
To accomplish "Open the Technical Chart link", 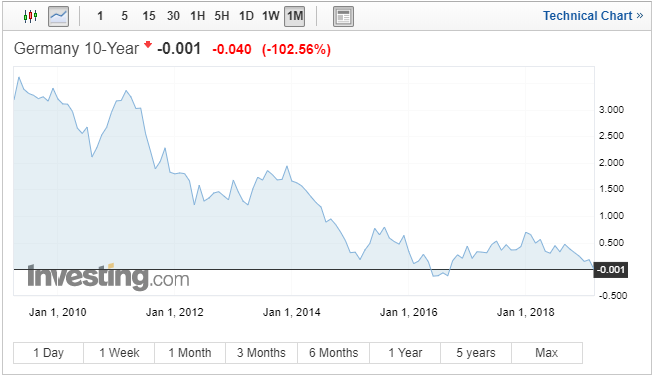I will pyautogui.click(x=593, y=16).
